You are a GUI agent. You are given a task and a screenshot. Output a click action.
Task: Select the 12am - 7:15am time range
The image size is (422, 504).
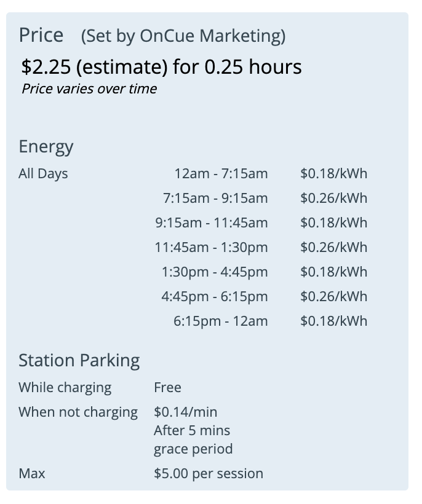221,173
